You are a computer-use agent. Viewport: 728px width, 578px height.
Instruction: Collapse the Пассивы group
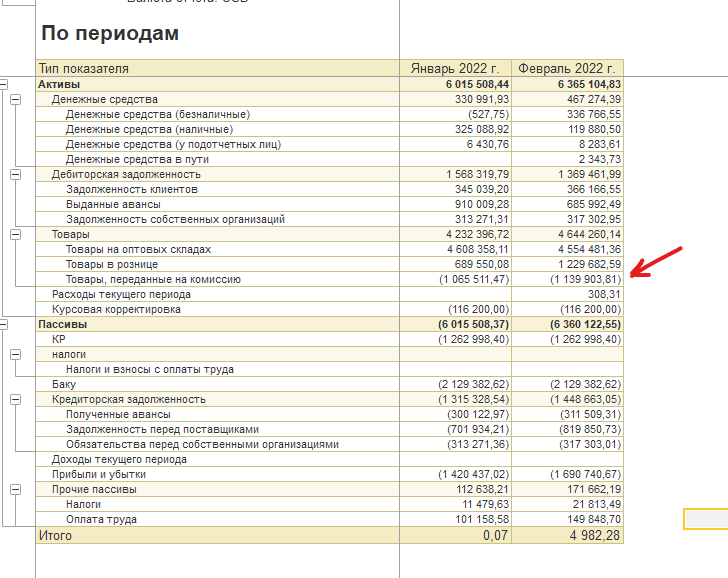click(x=3, y=324)
